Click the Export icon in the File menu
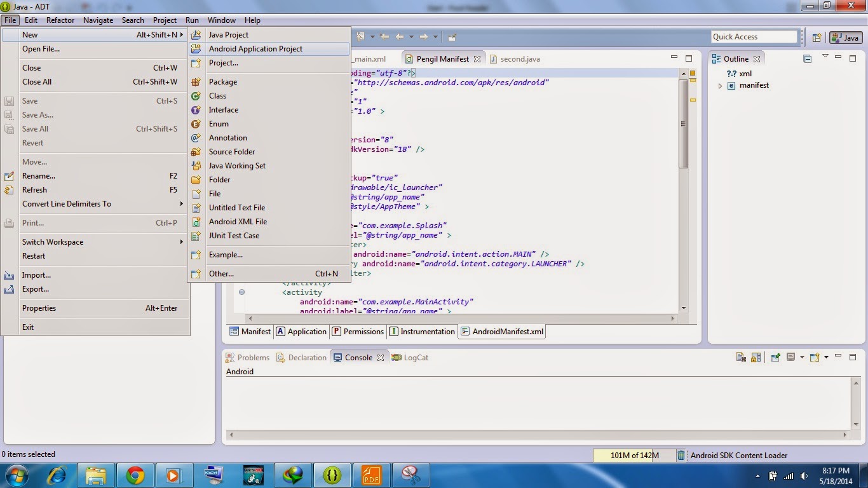The height and width of the screenshot is (488, 868). pyautogui.click(x=9, y=289)
